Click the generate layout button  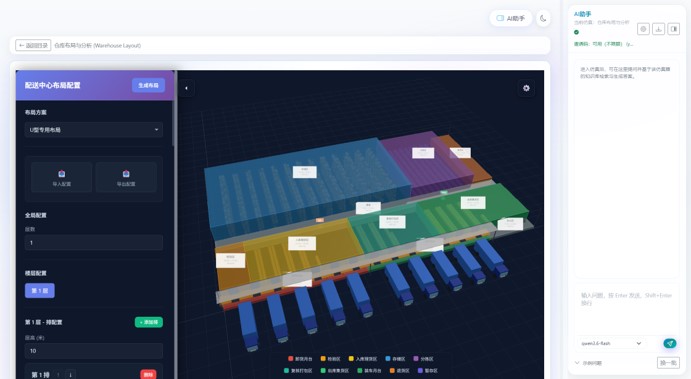click(x=149, y=85)
